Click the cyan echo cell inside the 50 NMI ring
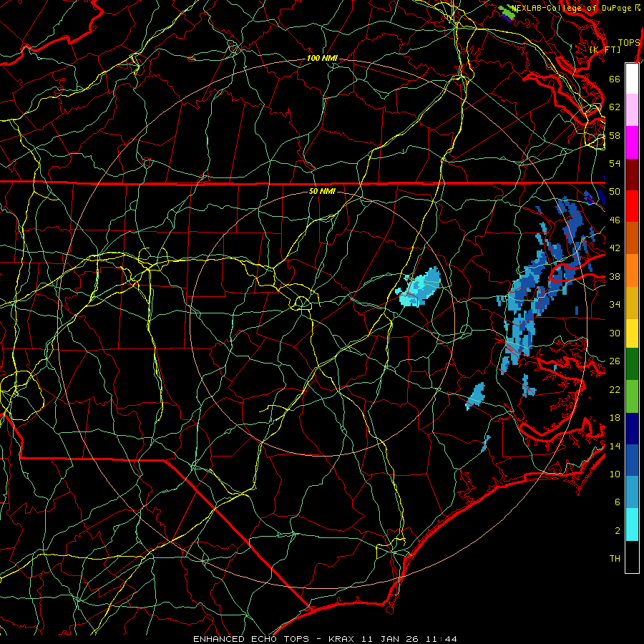The image size is (644, 644). coord(419,288)
